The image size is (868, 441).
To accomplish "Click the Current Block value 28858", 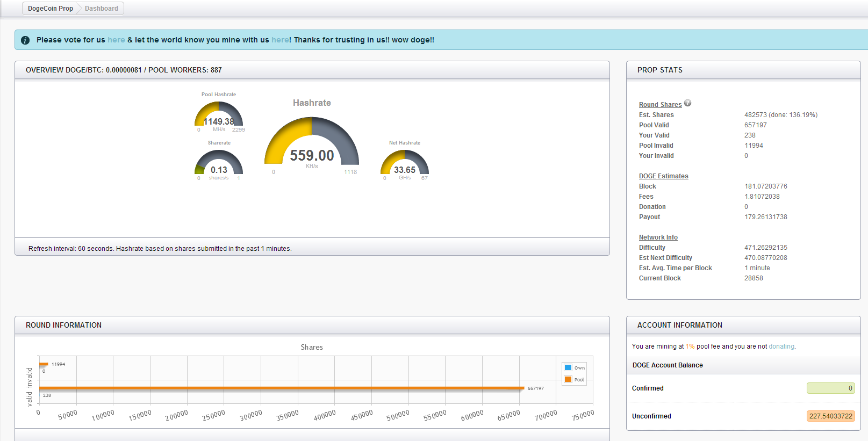I will pyautogui.click(x=754, y=278).
